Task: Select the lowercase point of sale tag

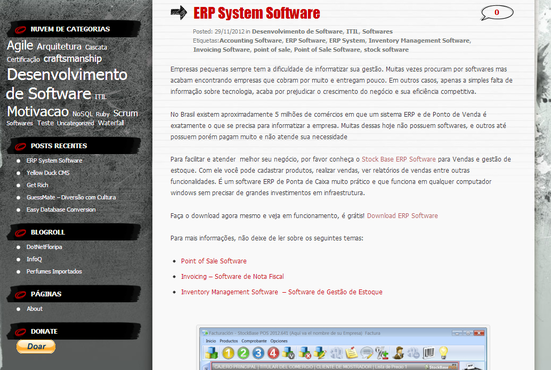Action: click(x=272, y=50)
